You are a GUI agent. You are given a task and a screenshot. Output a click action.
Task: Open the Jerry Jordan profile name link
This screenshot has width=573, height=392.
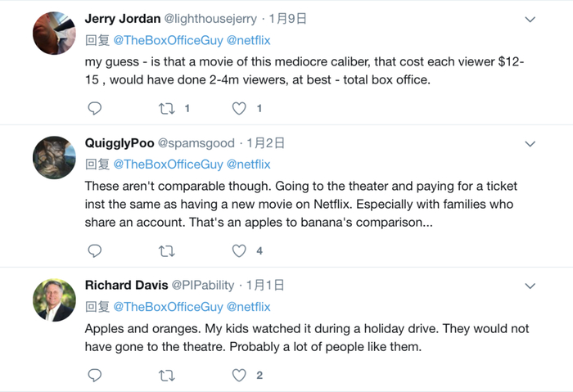[x=124, y=19]
